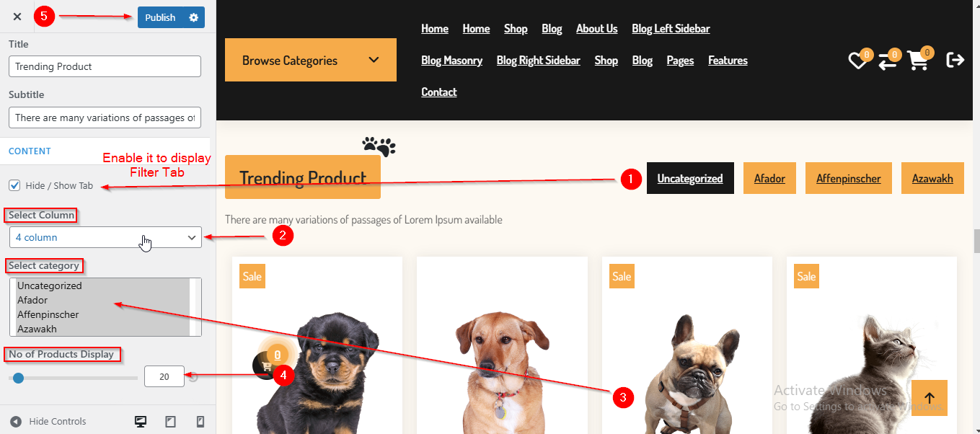The height and width of the screenshot is (434, 980).
Task: Collapse sidebar with Hide Controls
Action: click(x=48, y=422)
